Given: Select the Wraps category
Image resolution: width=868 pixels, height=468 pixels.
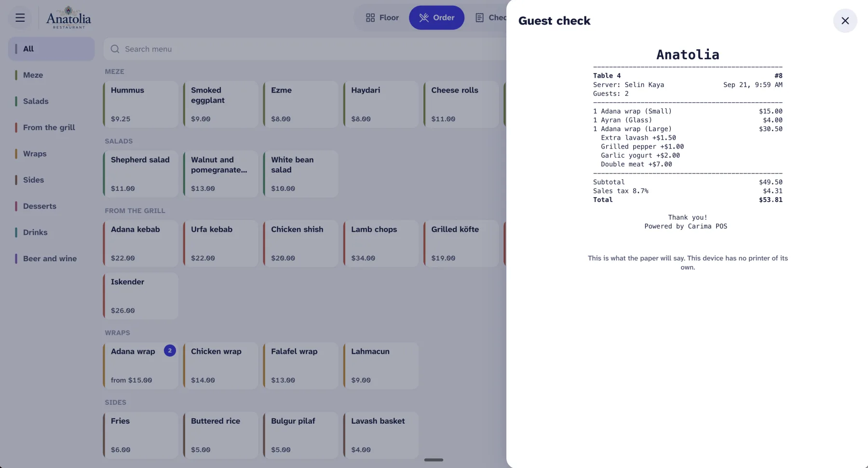Looking at the screenshot, I should pyautogui.click(x=52, y=154).
